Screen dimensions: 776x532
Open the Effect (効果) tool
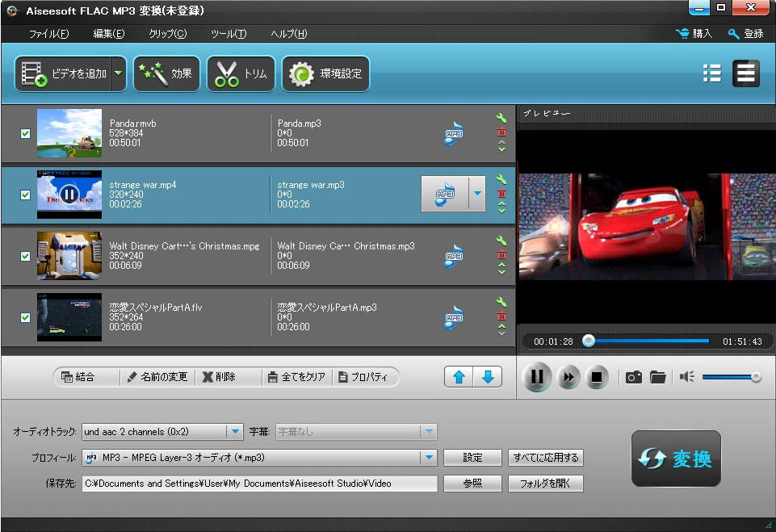(166, 73)
